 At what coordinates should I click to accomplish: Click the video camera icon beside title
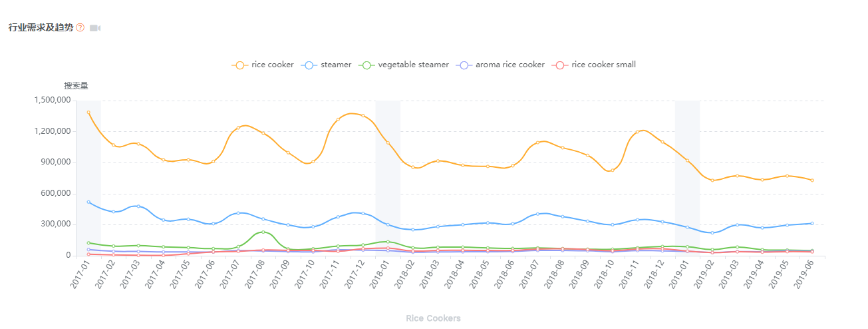tap(95, 28)
